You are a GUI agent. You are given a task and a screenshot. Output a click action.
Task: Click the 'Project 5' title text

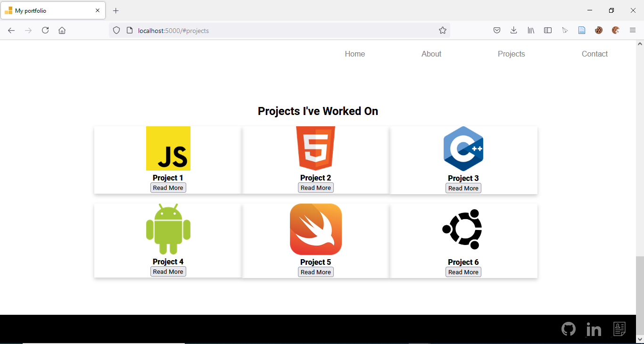pyautogui.click(x=316, y=262)
